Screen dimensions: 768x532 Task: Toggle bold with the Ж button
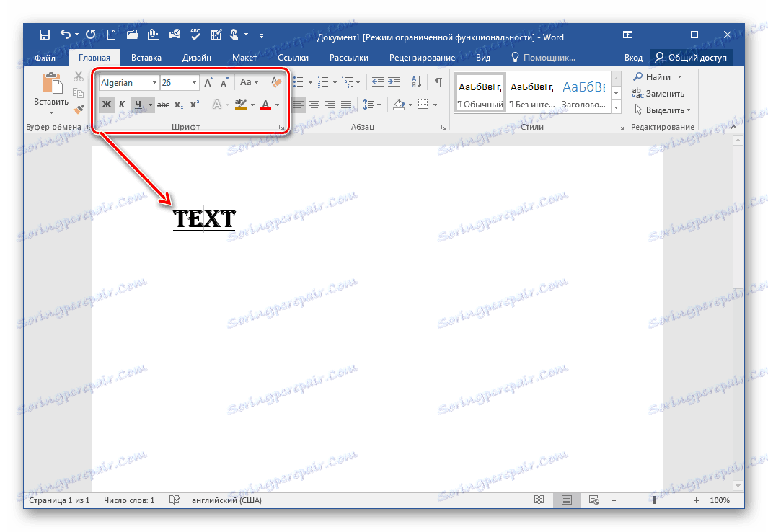click(x=106, y=104)
